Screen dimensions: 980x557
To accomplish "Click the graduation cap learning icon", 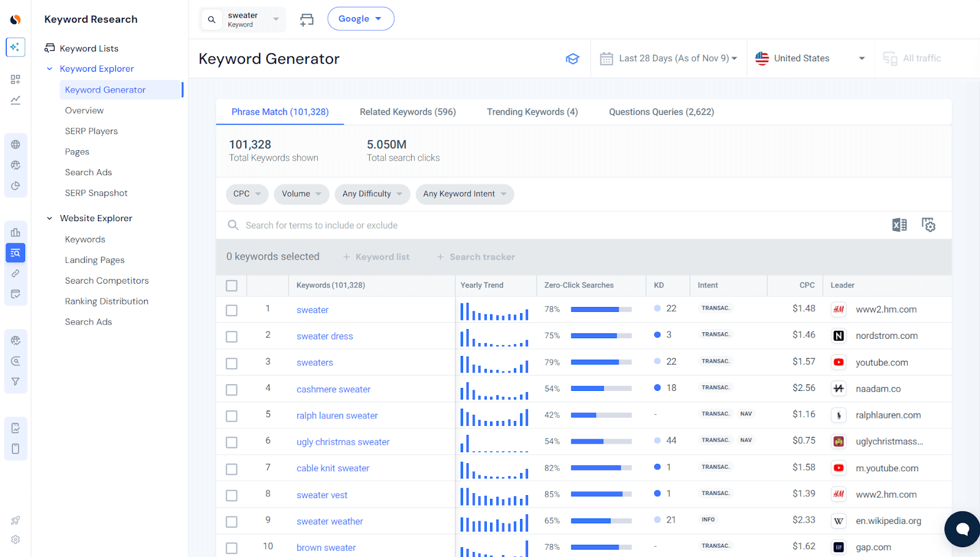I will pyautogui.click(x=573, y=58).
